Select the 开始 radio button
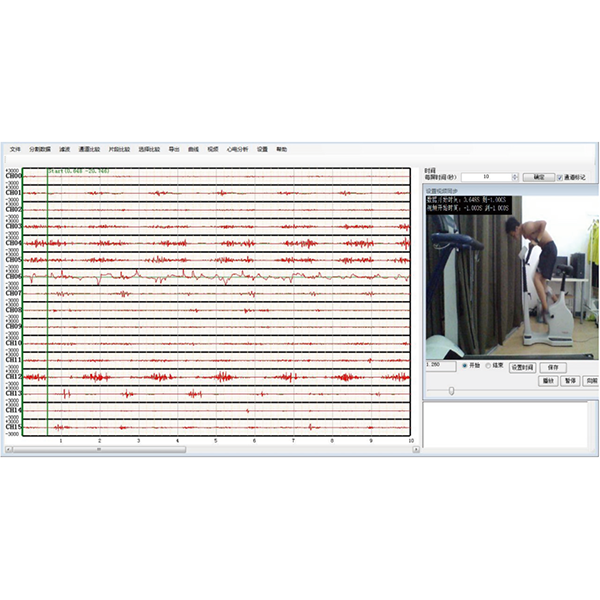 pyautogui.click(x=463, y=366)
